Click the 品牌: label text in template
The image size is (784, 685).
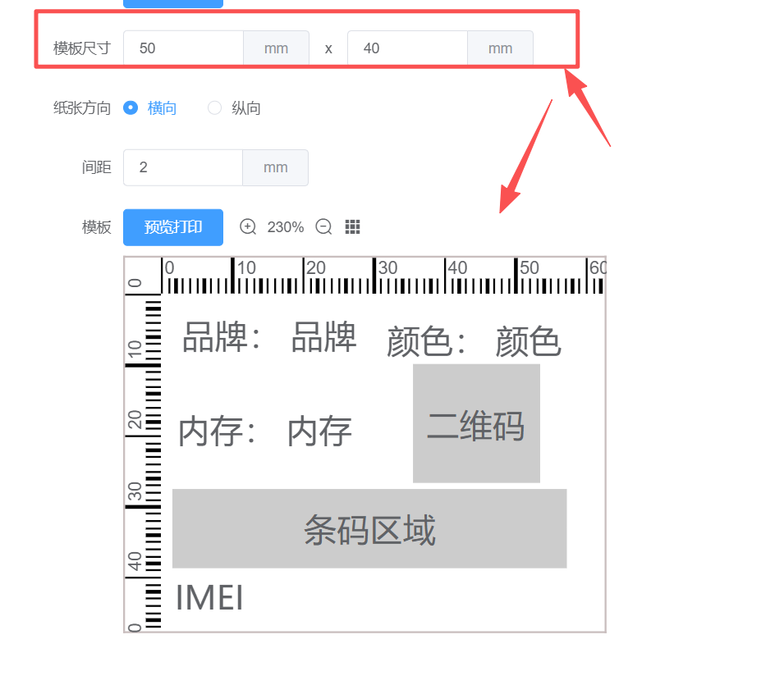point(221,337)
